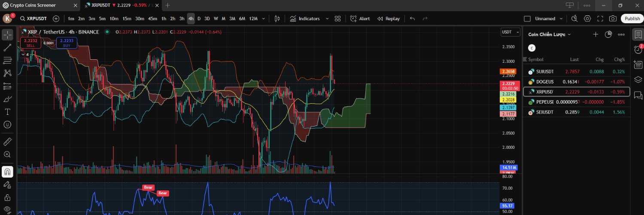The height and width of the screenshot is (215, 644).
Task: Open watchlist more options menu
Action: point(621,34)
